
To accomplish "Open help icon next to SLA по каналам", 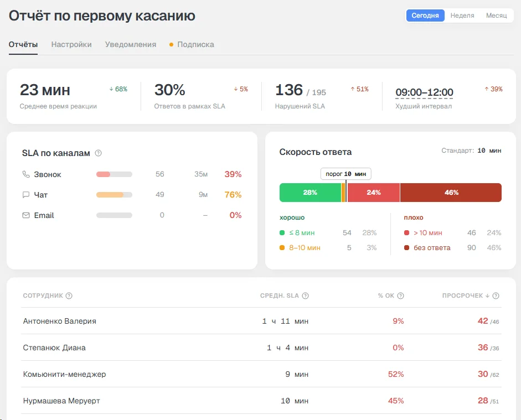I will tap(98, 153).
